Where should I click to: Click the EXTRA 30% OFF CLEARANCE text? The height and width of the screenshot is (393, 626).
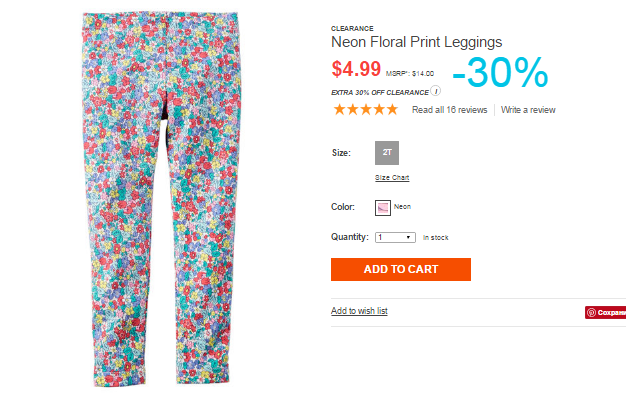(x=380, y=93)
